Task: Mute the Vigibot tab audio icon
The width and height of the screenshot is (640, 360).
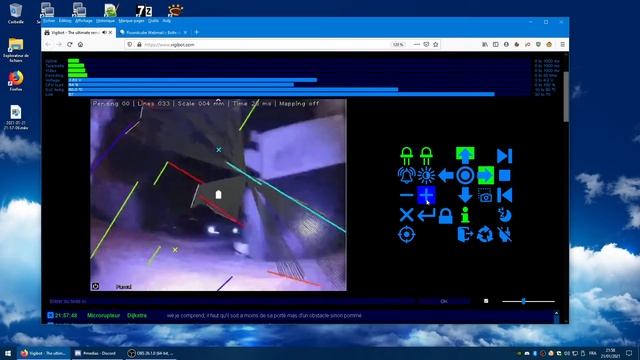Action: point(104,32)
